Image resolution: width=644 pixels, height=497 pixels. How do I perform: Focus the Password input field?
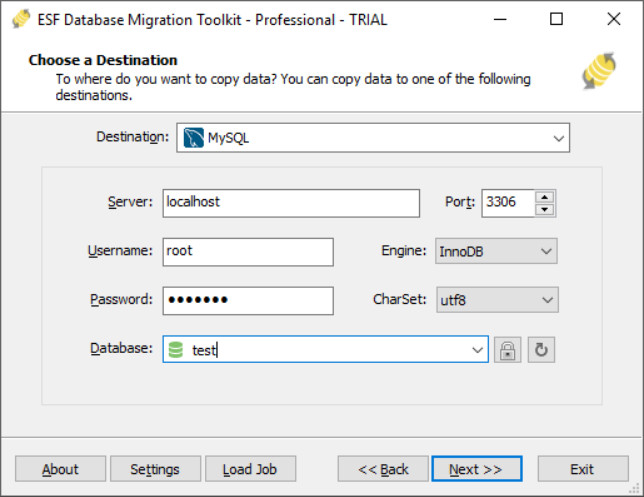pos(247,300)
